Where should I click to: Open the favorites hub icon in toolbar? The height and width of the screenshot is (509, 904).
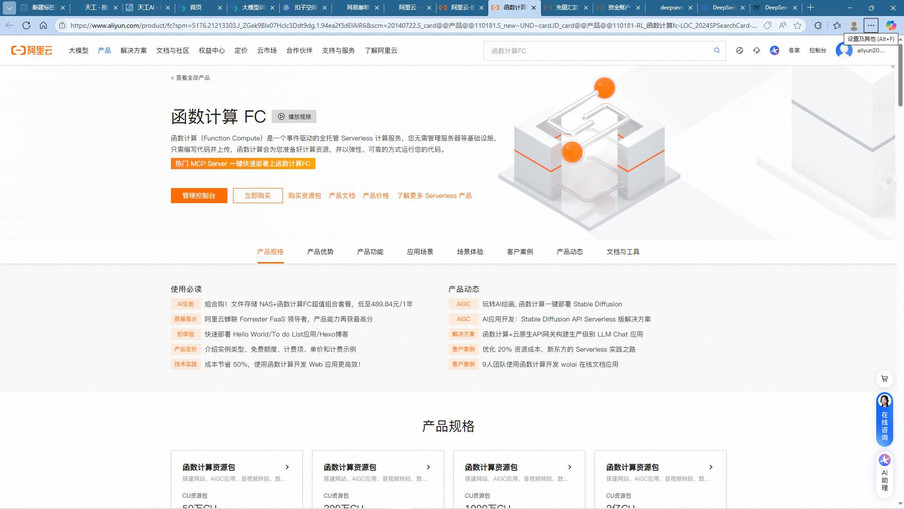pos(837,25)
